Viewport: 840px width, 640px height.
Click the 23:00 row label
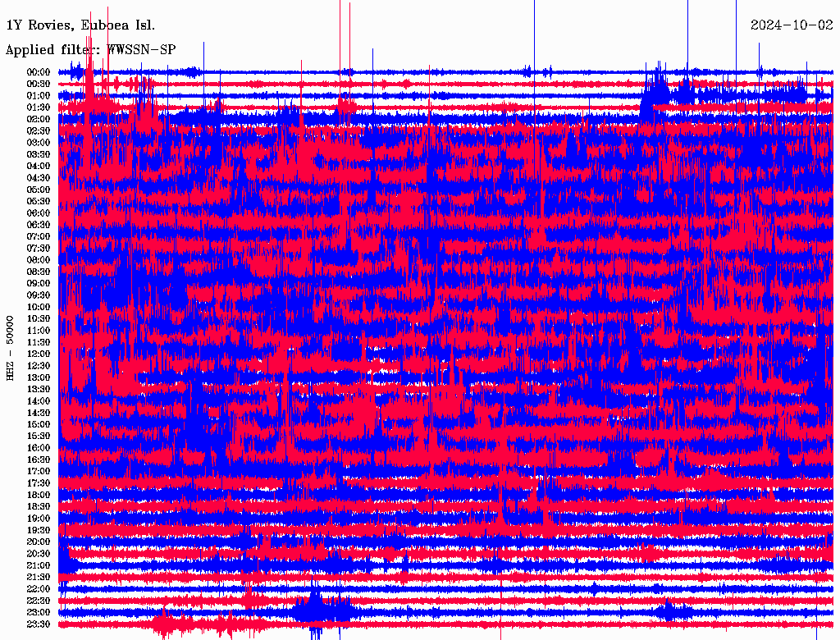coord(39,613)
